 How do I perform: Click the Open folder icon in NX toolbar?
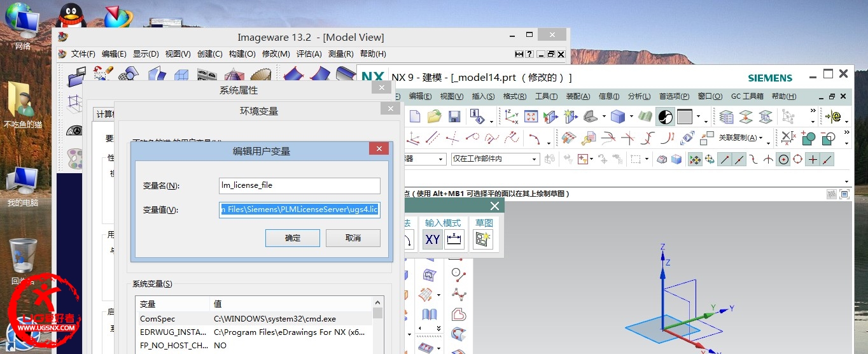[x=435, y=117]
